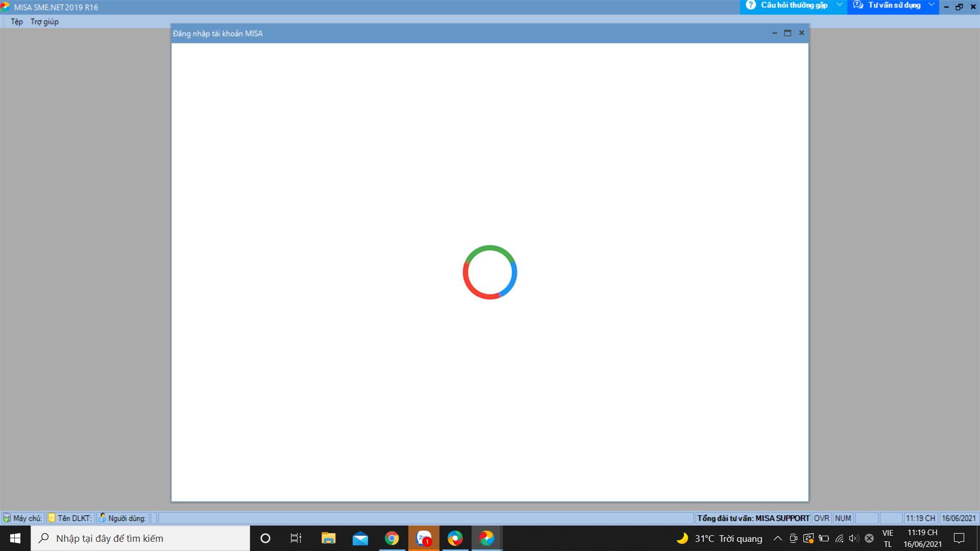Open the weather widget showing 31°C Trời quang
Image resolution: width=980 pixels, height=551 pixels.
[719, 538]
